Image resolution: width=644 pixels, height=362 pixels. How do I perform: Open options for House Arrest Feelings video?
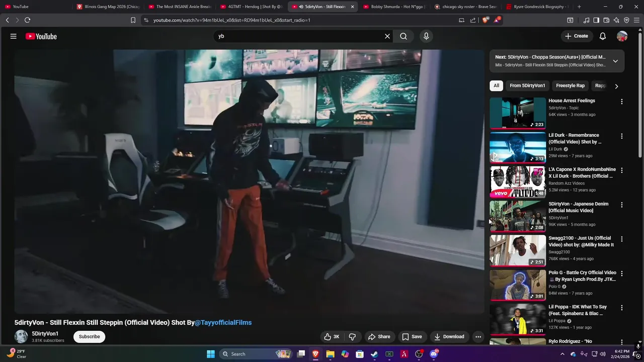pyautogui.click(x=621, y=102)
